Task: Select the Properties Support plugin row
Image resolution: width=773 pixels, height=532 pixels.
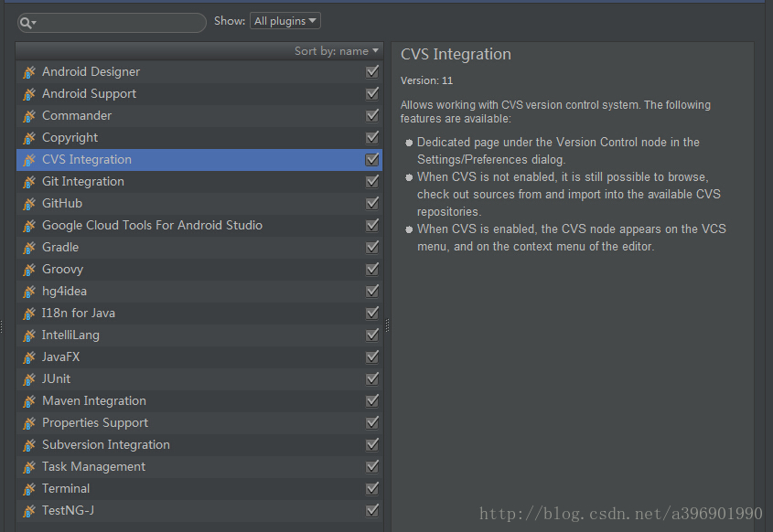Action: [95, 423]
